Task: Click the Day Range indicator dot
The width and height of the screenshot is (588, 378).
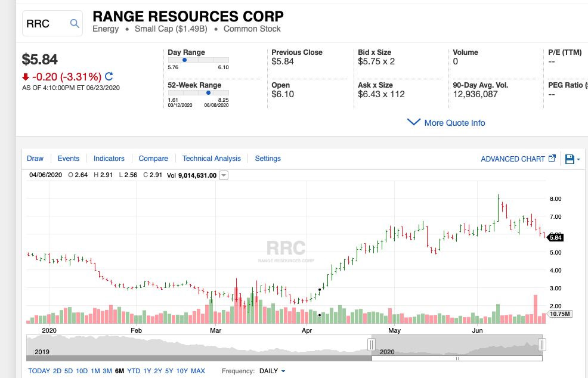Action: click(x=184, y=60)
